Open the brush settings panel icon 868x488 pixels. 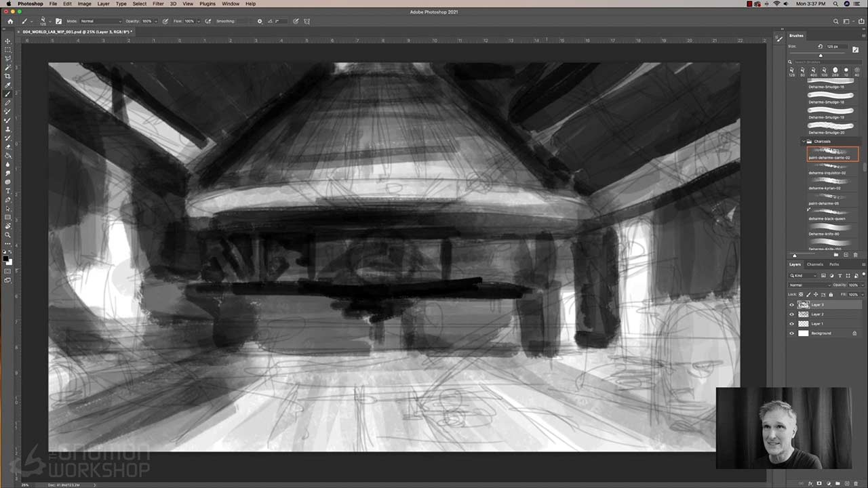click(58, 21)
